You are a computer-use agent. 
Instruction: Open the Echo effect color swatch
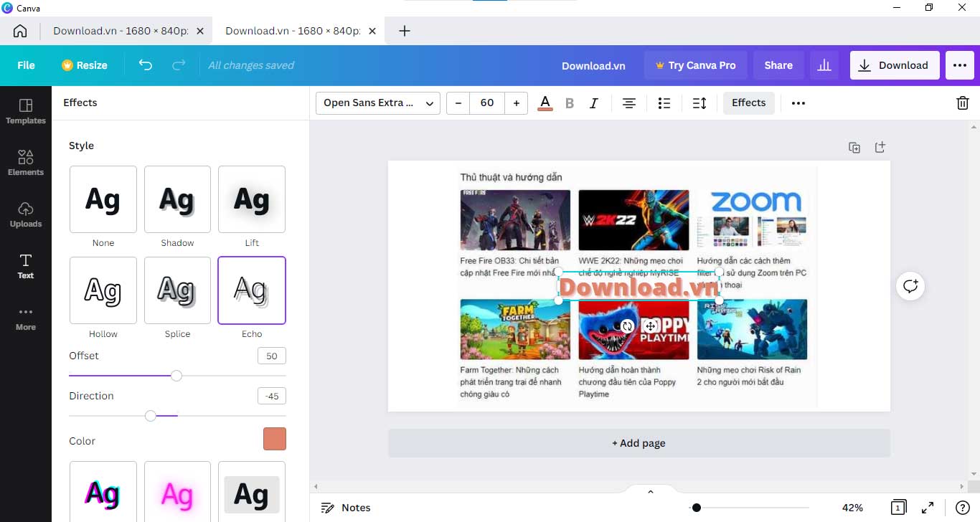(x=274, y=439)
